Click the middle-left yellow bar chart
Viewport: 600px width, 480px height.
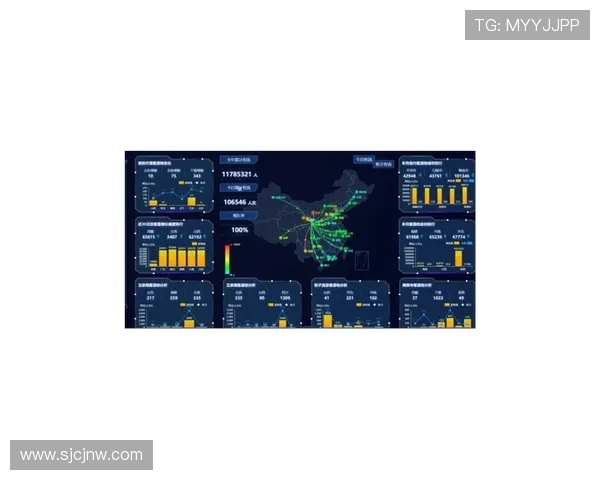click(x=176, y=257)
